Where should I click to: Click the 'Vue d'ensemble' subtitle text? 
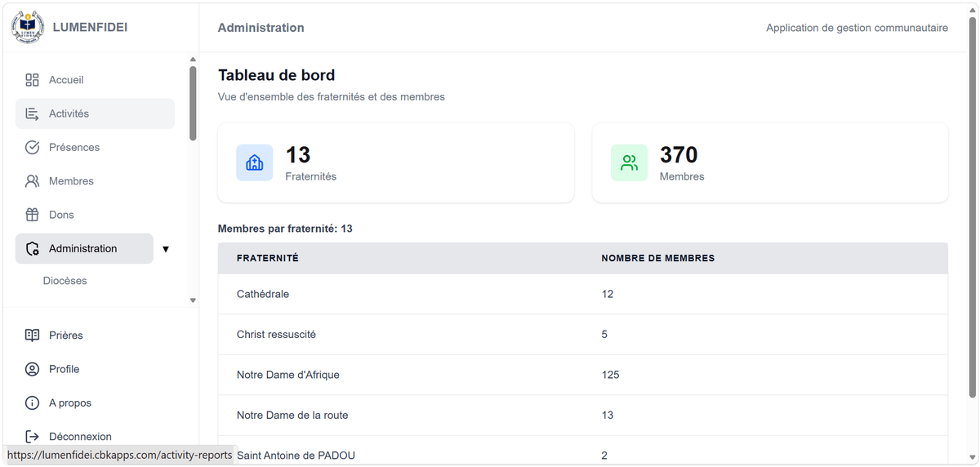point(332,96)
